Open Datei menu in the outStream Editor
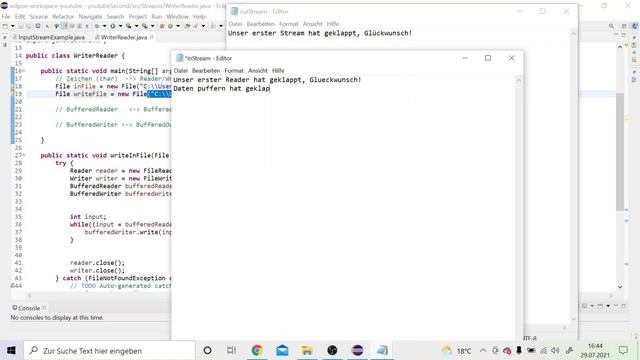The height and width of the screenshot is (360, 640). pyautogui.click(x=235, y=24)
